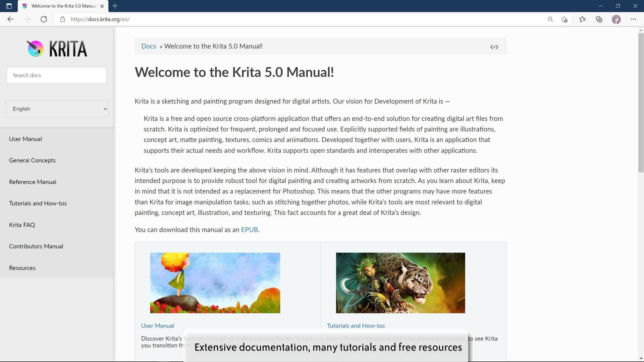This screenshot has width=644, height=362.
Task: Click the site security lock icon
Action: pos(62,19)
